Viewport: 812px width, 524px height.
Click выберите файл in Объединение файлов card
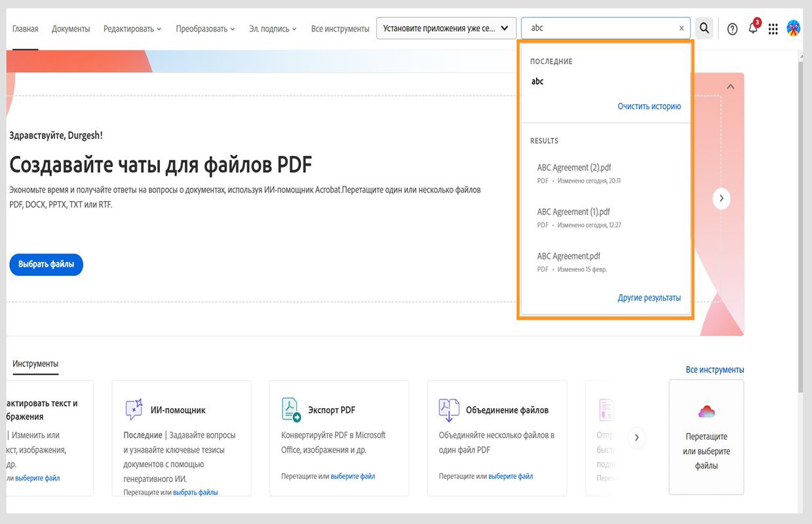[511, 476]
